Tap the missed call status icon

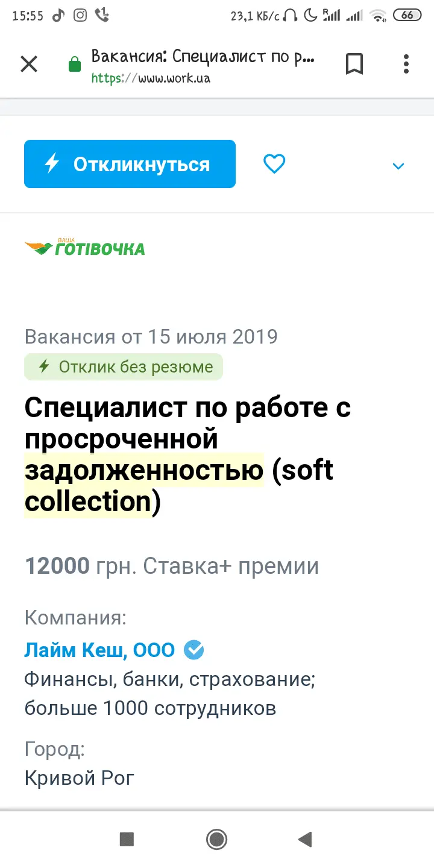coord(102,16)
